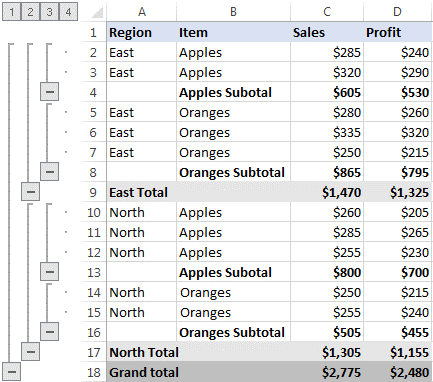The width and height of the screenshot is (433, 382).
Task: Select the $865 subtotal cell
Action: (x=327, y=172)
